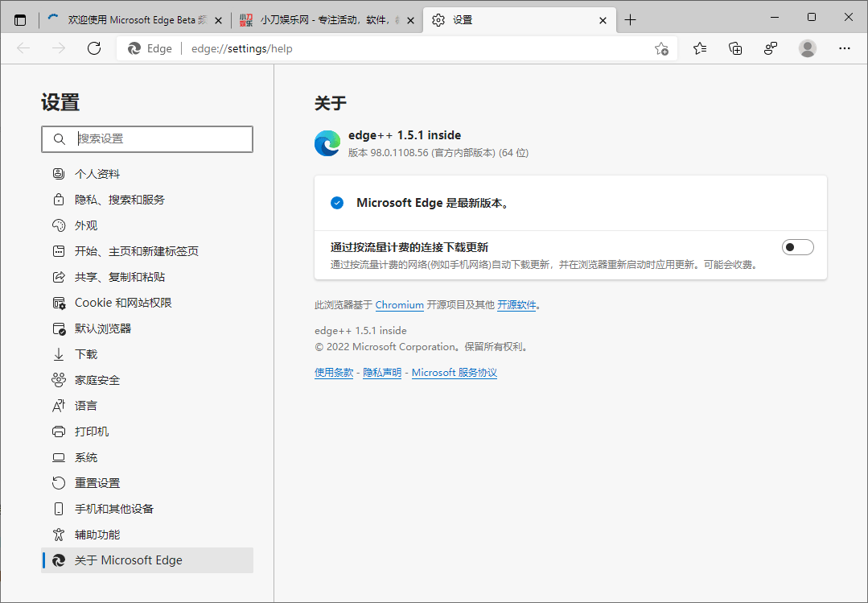Maximize the browser window

812,17
